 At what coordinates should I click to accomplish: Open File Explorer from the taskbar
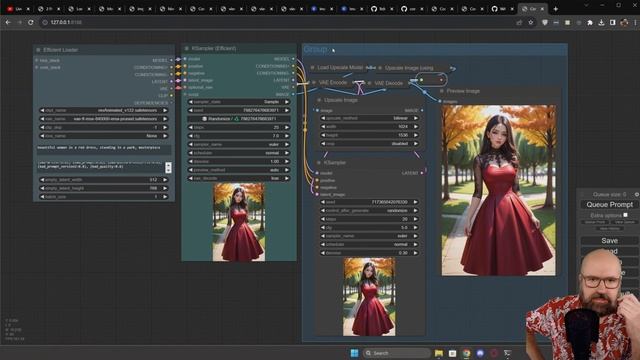tap(439, 353)
